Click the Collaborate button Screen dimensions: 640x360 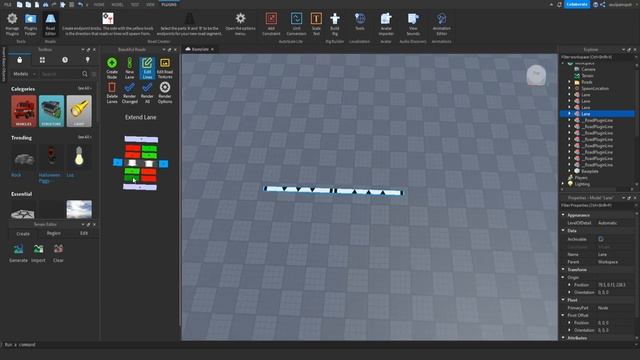[577, 4]
